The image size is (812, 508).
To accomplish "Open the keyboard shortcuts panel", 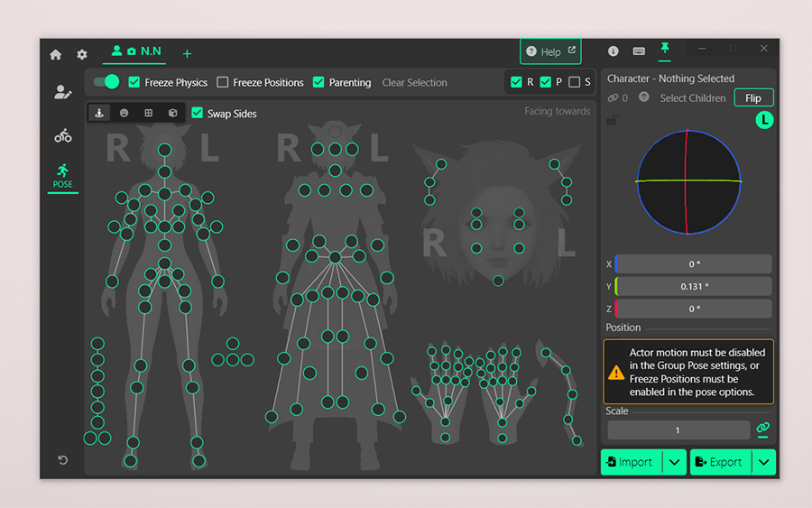I will click(639, 51).
